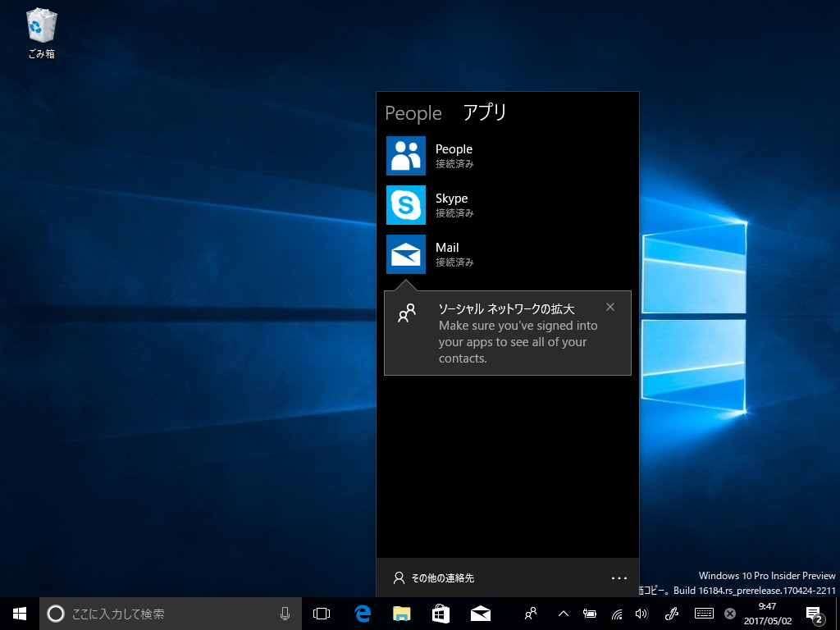Open the Mail app from the taskbar
The width and height of the screenshot is (840, 630).
tap(481, 613)
